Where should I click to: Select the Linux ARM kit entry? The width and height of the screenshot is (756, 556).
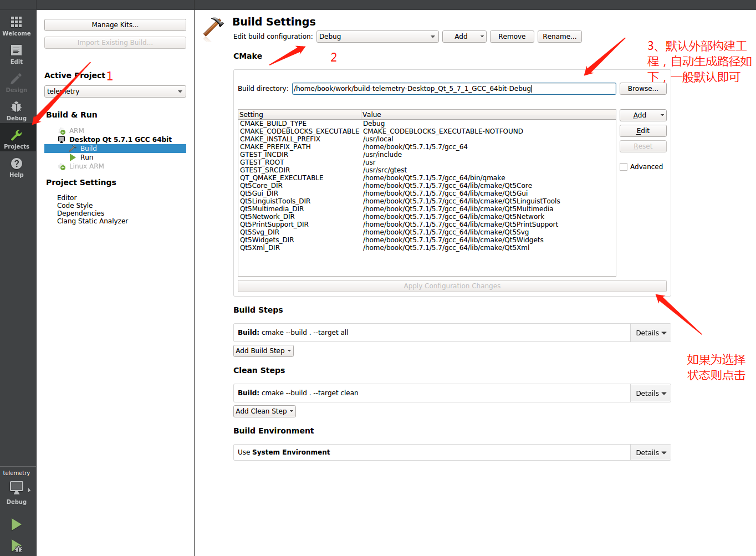point(86,166)
